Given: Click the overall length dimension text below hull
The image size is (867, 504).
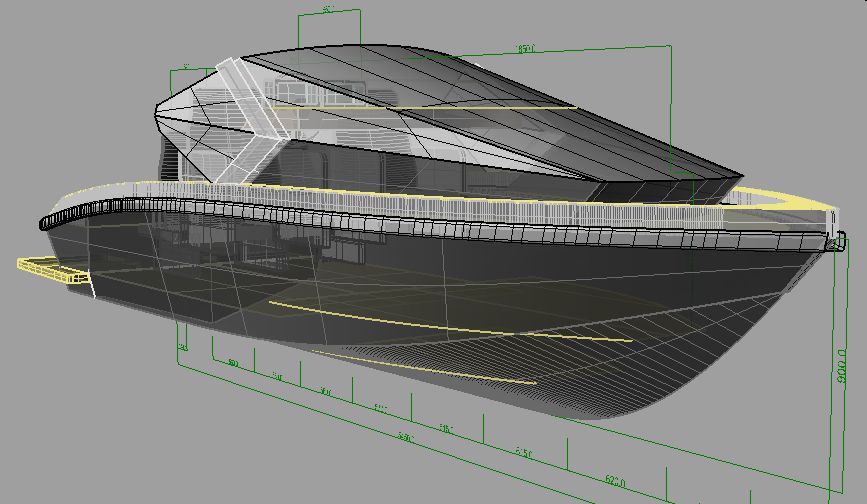Looking at the screenshot, I should [x=405, y=438].
